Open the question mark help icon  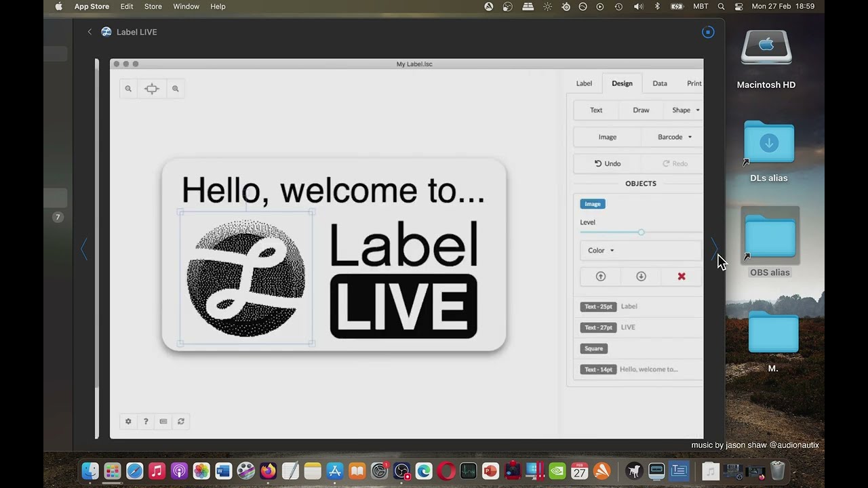pos(146,422)
